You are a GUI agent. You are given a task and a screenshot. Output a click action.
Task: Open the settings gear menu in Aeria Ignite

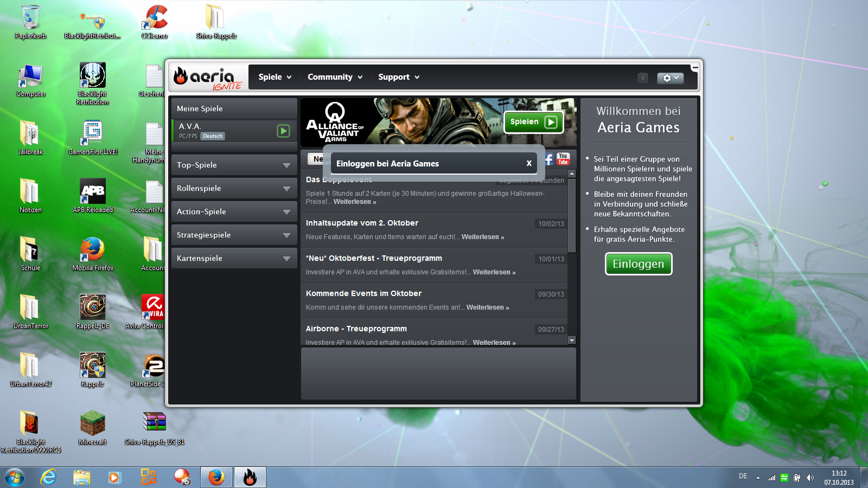pyautogui.click(x=671, y=78)
